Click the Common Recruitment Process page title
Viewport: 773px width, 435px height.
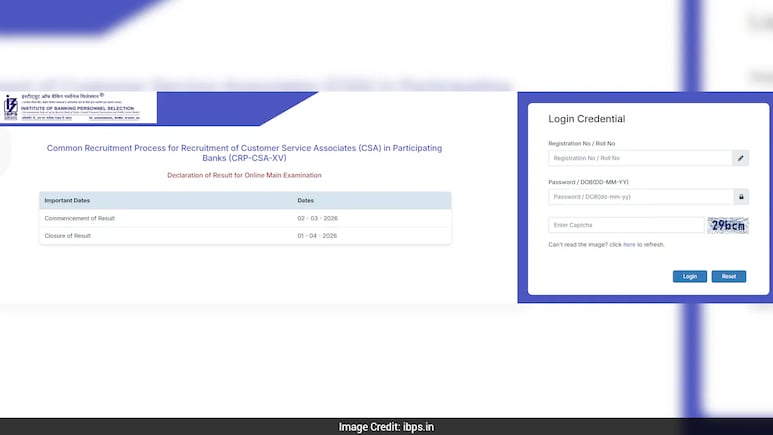tap(245, 153)
